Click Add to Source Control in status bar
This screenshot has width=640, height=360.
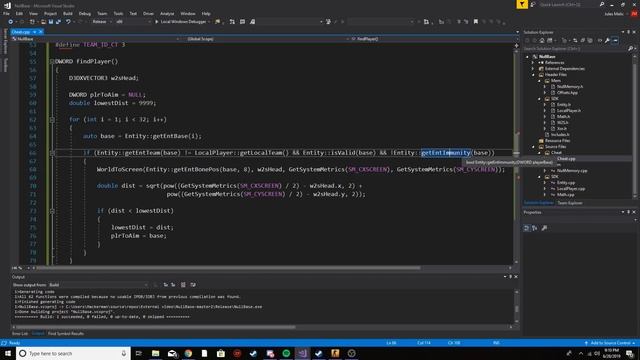click(611, 343)
